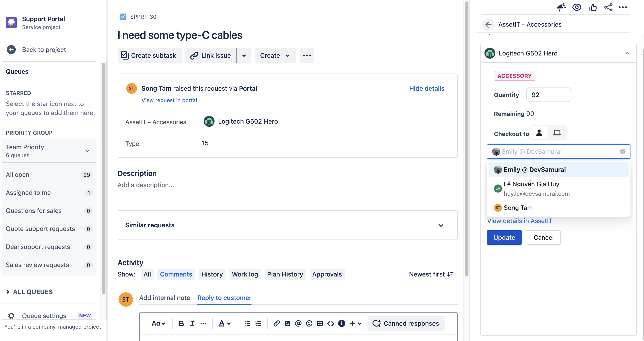Open View request in portal link
Viewport: 644px width, 341px height.
(169, 100)
